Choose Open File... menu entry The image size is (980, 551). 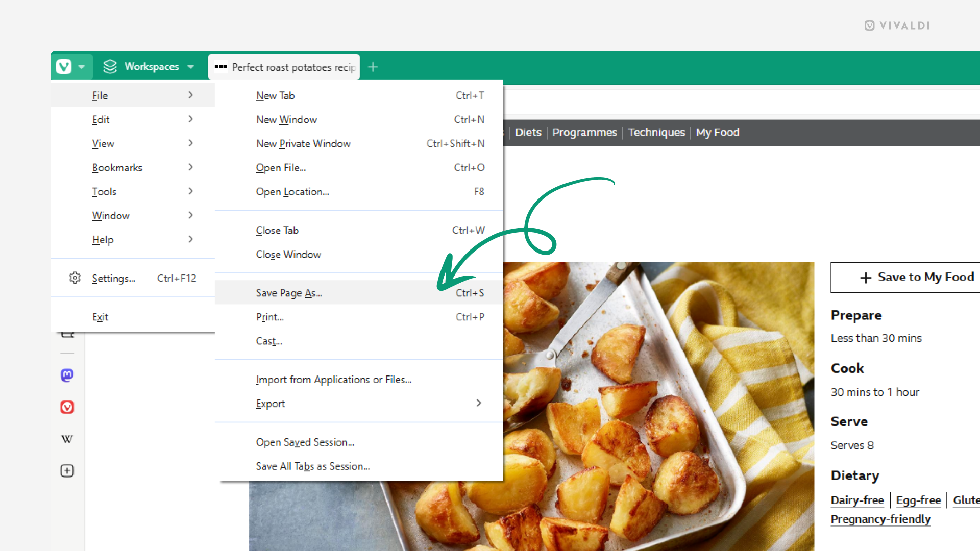click(359, 167)
